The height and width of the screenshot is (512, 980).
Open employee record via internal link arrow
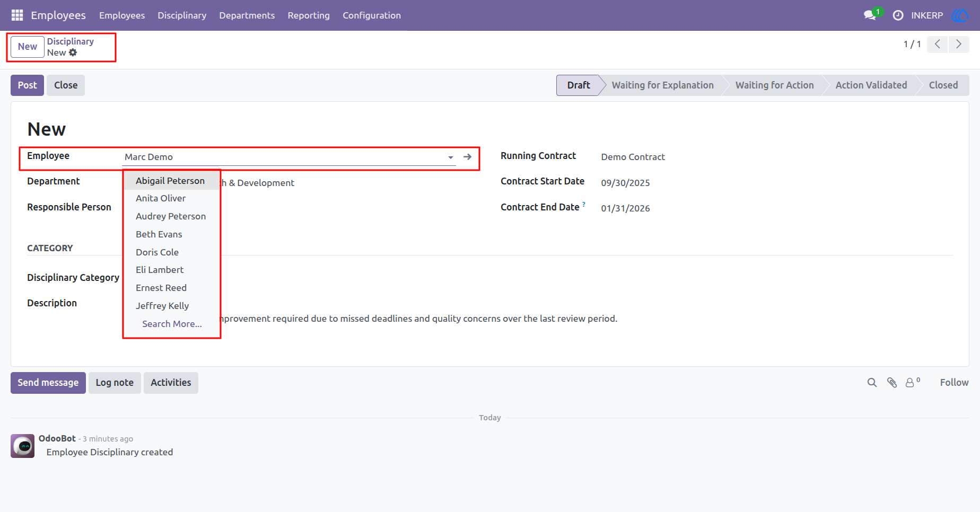tap(467, 157)
